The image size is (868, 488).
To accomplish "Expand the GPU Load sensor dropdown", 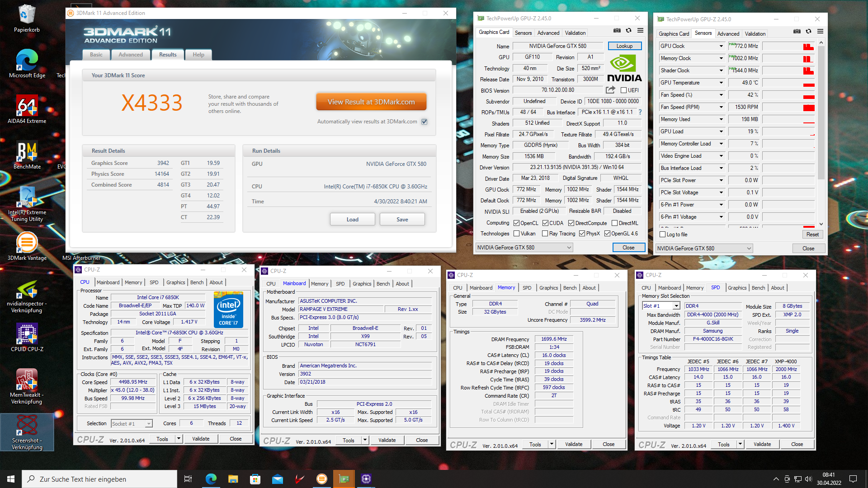I will coord(721,131).
